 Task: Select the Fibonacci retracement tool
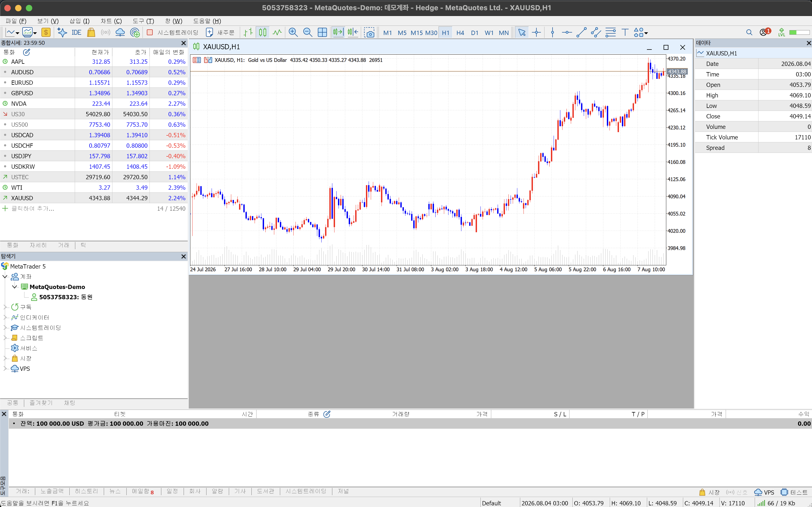coord(610,33)
